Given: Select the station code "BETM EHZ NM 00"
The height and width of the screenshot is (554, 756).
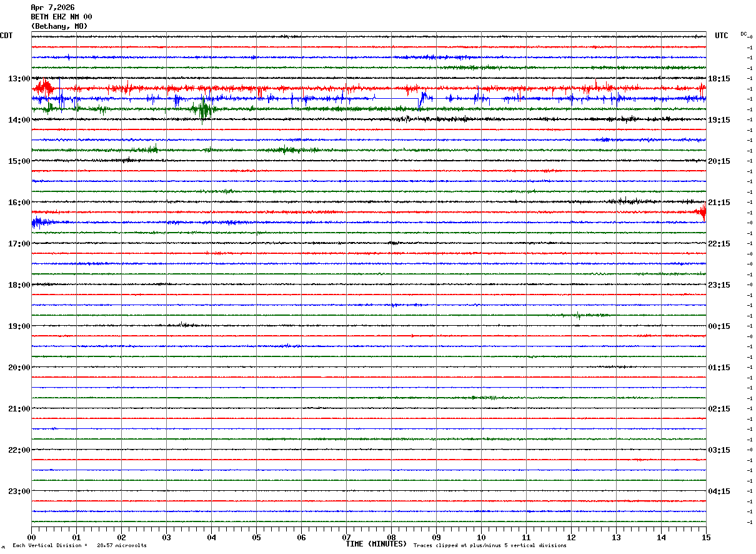Looking at the screenshot, I should pyautogui.click(x=61, y=17).
